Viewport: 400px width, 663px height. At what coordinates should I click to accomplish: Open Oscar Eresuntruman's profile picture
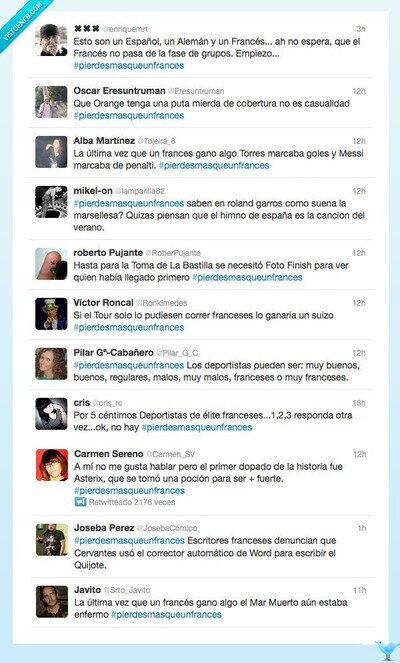51,102
